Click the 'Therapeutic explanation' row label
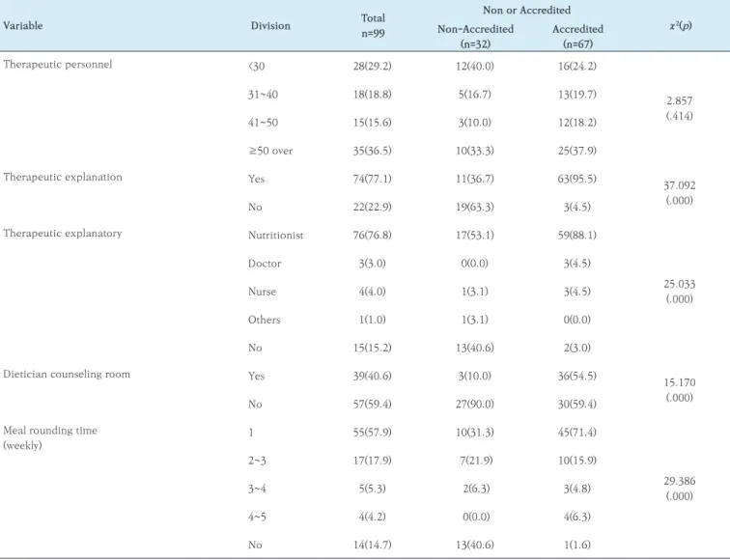 63,177
